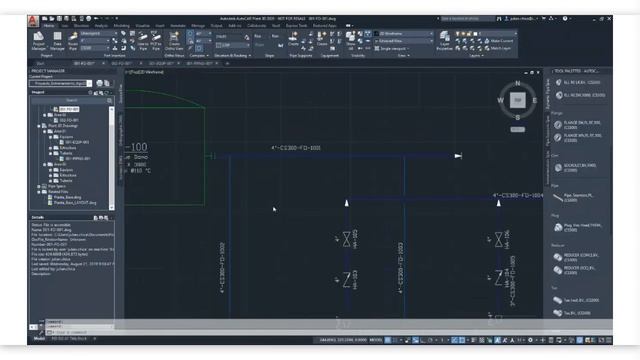Viewport: 640px width, 360px height.
Task: Switch to the Start file tab
Action: [40, 63]
